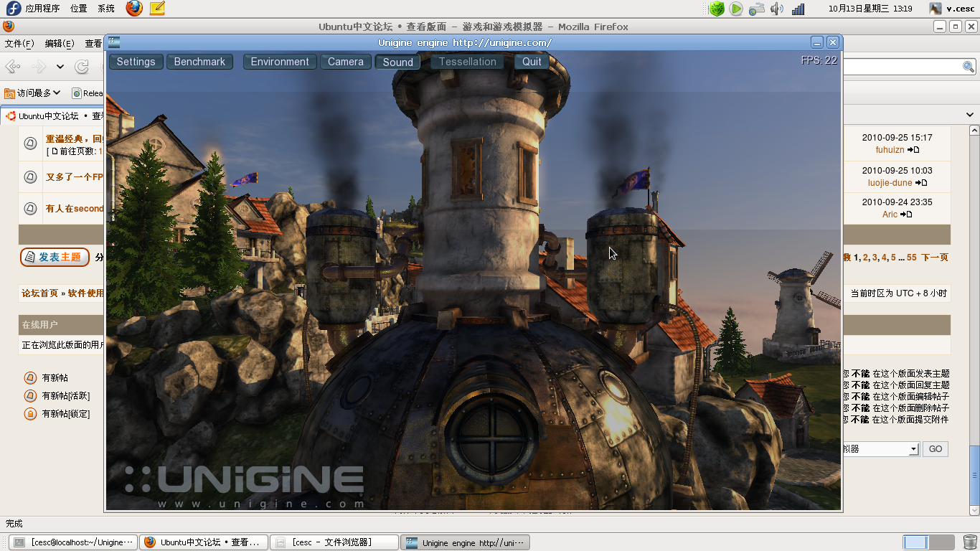Click Quit in Unigine engine
980x551 pixels.
click(532, 62)
